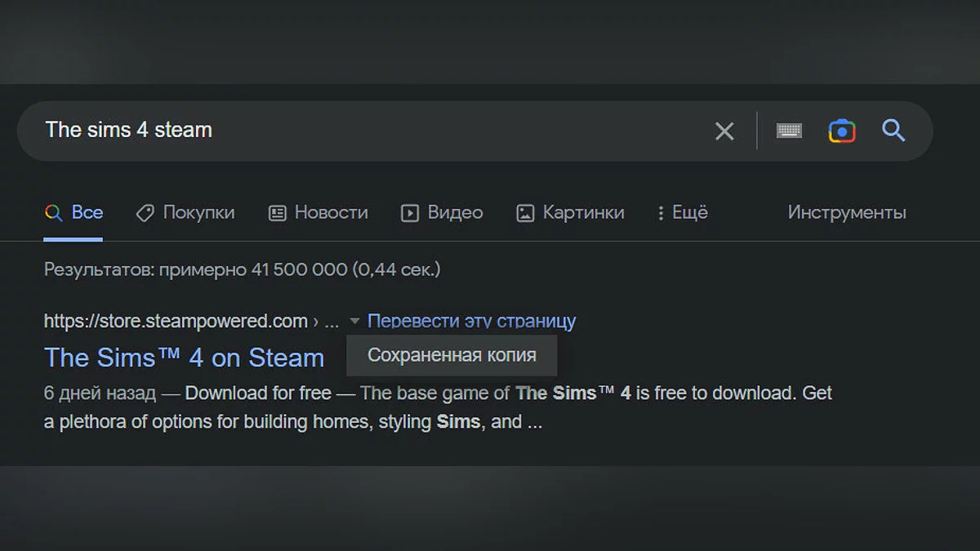Click the store.steampowered.com URL
980x551 pixels.
[176, 322]
